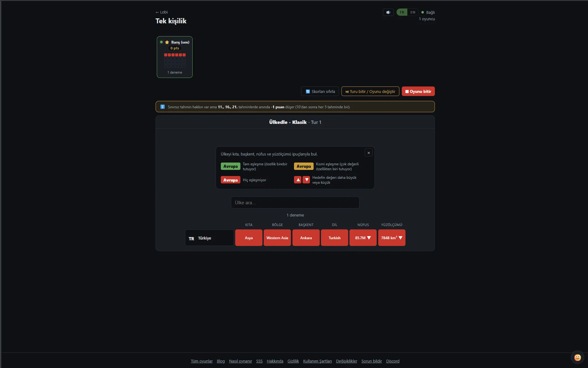Click Turu bitir / Oyunu değiştir
Image resolution: width=588 pixels, height=368 pixels.
point(370,91)
